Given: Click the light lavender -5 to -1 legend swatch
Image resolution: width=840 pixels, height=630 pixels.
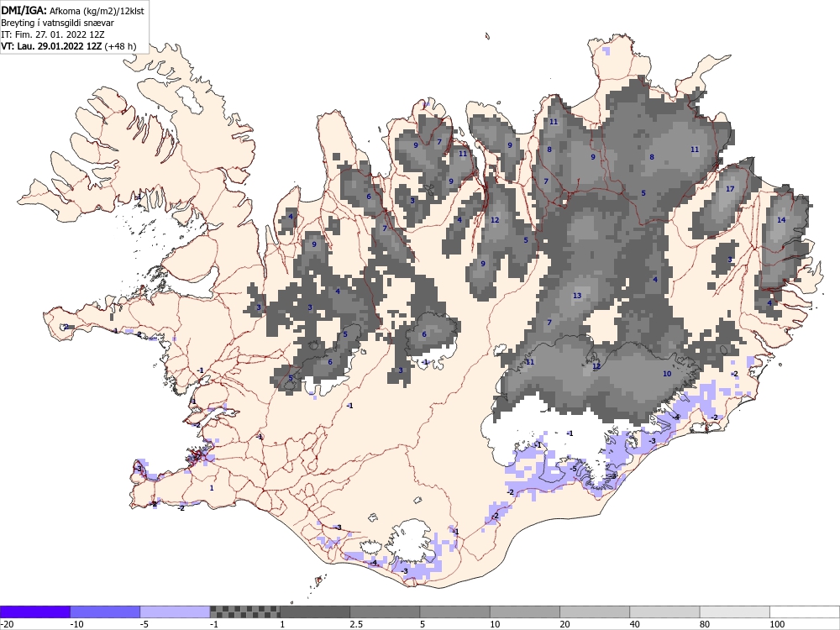Looking at the screenshot, I should coord(176,612).
